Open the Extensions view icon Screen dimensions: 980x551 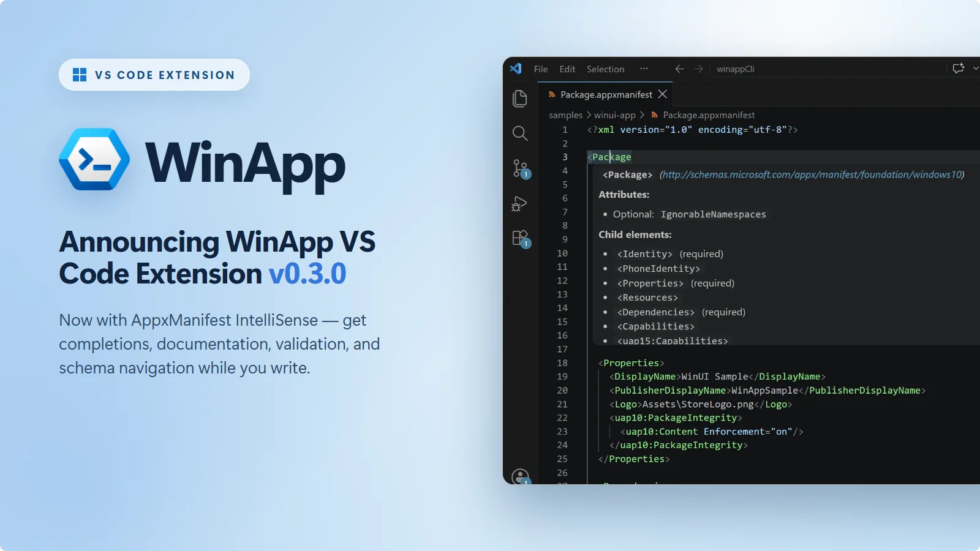(x=521, y=238)
